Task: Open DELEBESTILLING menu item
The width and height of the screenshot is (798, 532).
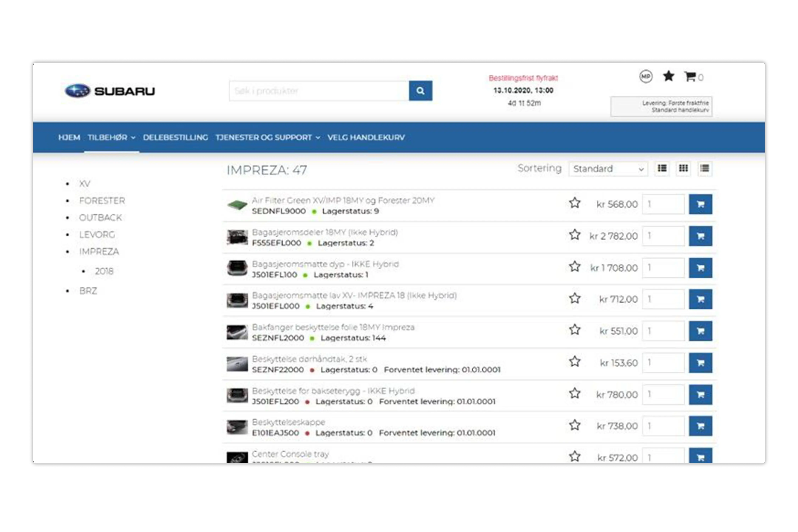Action: 175,137
